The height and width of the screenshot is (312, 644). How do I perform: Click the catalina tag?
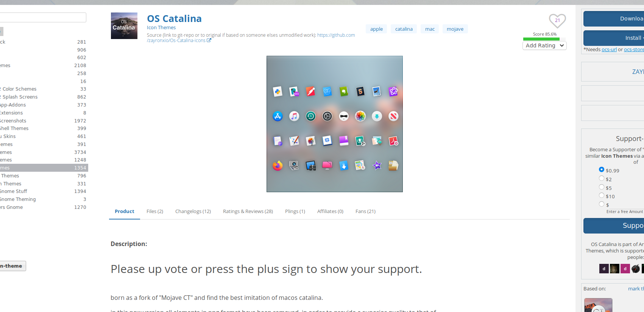[x=404, y=29]
